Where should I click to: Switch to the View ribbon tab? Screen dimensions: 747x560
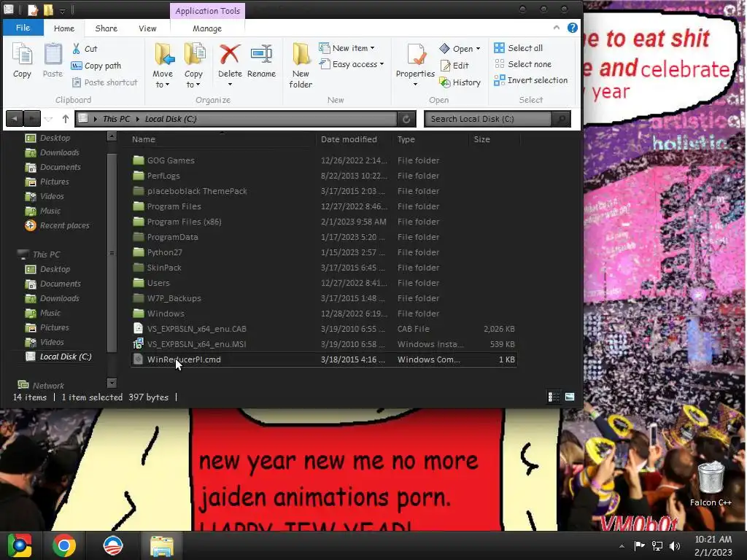tap(147, 28)
